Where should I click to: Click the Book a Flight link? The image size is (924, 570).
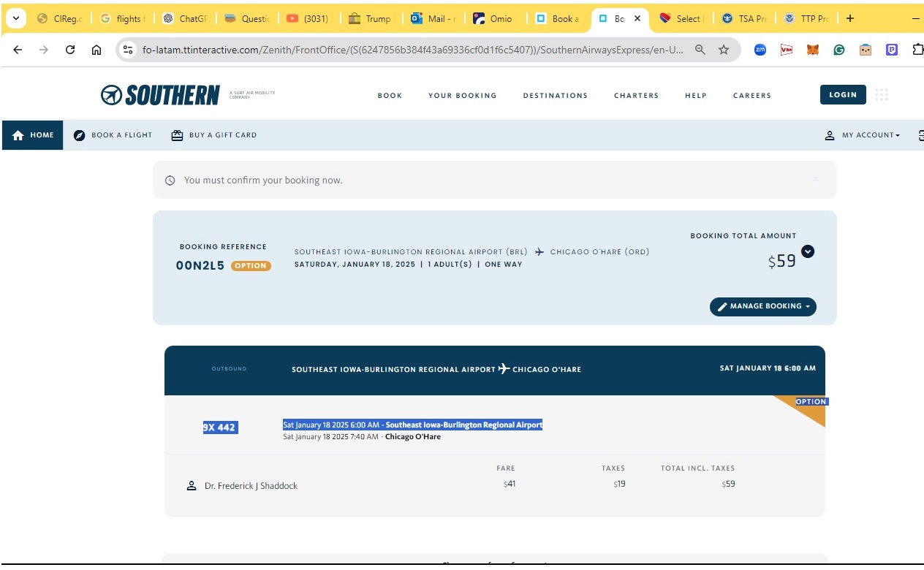click(113, 135)
